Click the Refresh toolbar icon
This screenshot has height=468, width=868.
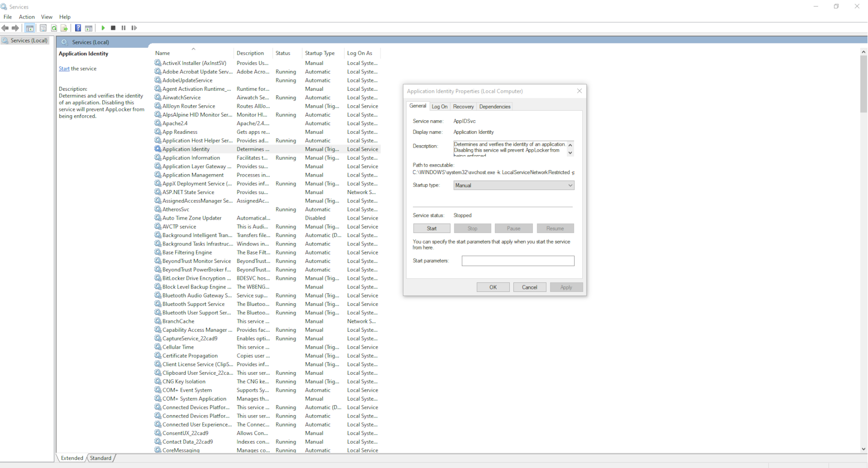coord(54,28)
